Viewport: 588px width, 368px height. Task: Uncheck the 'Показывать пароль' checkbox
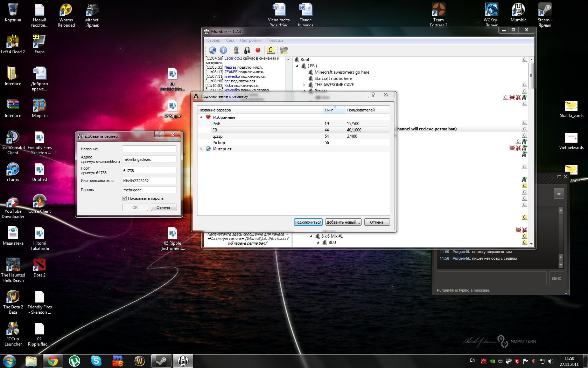pyautogui.click(x=124, y=198)
